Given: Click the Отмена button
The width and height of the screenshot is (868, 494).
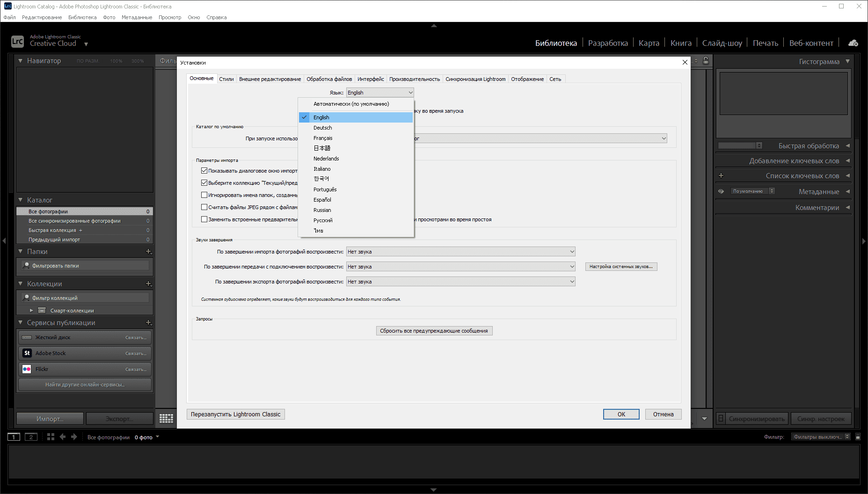Looking at the screenshot, I should [x=664, y=414].
